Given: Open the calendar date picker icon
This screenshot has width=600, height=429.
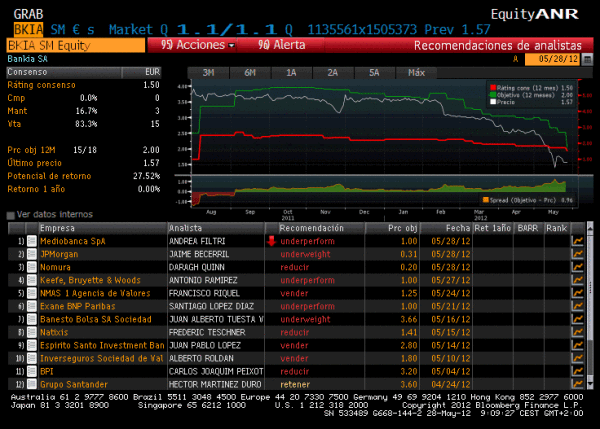Looking at the screenshot, I should tap(587, 59).
